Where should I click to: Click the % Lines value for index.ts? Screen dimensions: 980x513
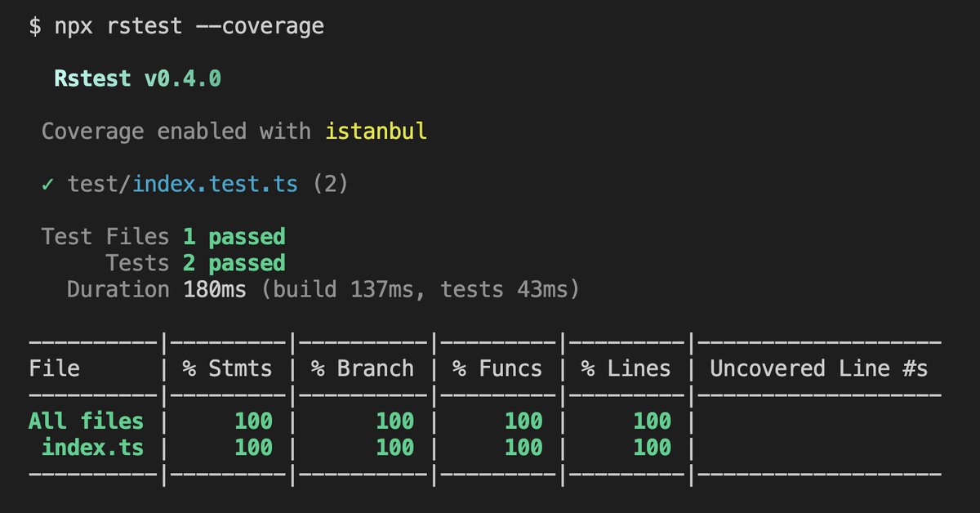(x=652, y=447)
